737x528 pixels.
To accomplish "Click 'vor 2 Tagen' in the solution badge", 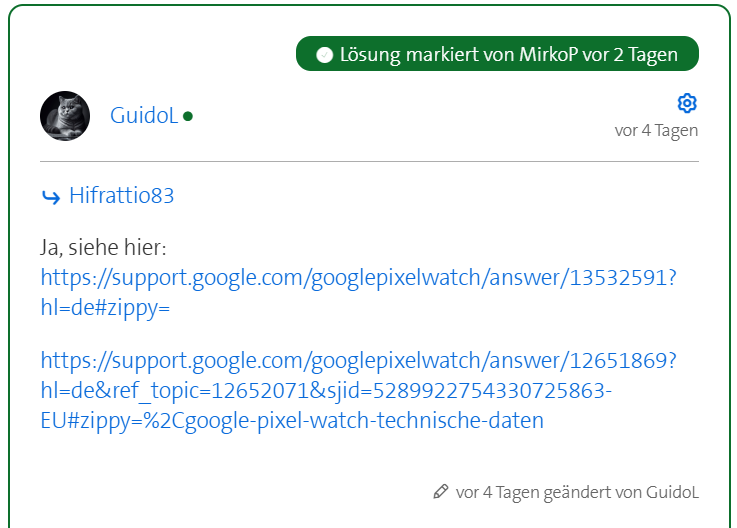I will pos(629,55).
